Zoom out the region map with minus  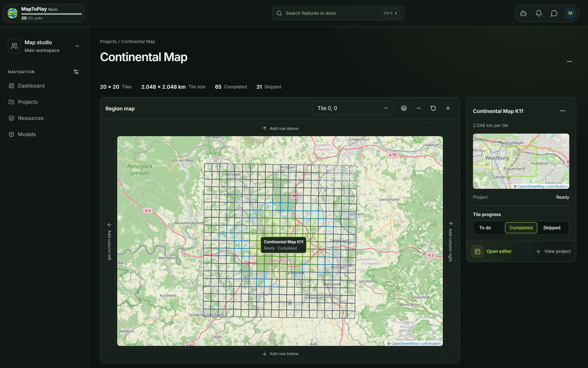click(x=418, y=108)
